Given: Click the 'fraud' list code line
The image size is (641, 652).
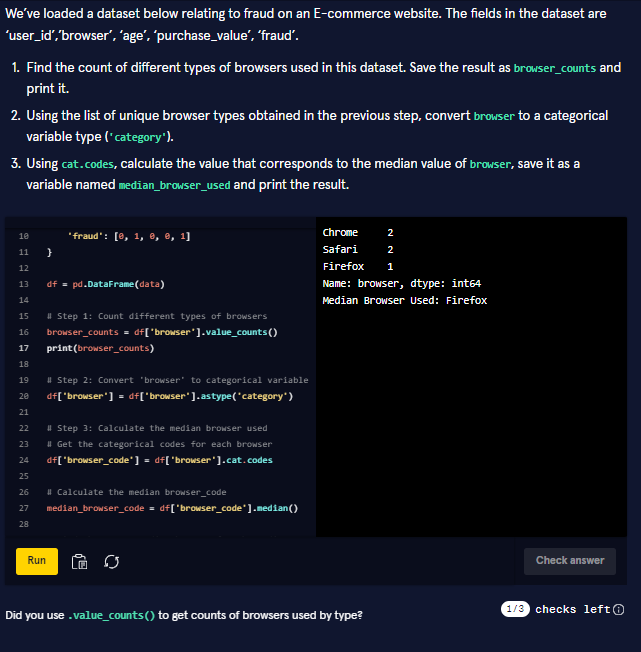Looking at the screenshot, I should coord(129,236).
